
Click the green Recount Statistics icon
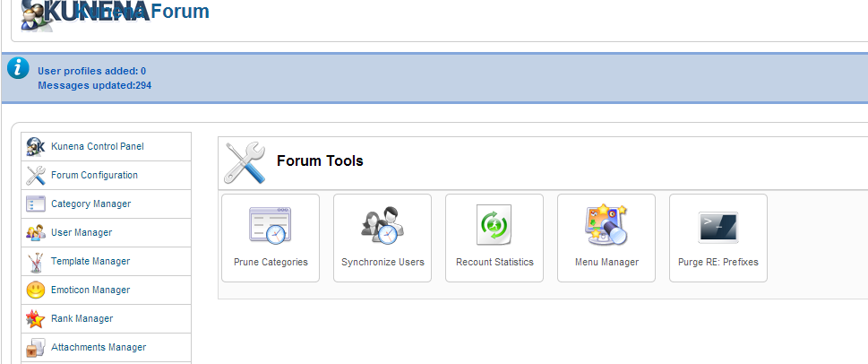pyautogui.click(x=494, y=225)
